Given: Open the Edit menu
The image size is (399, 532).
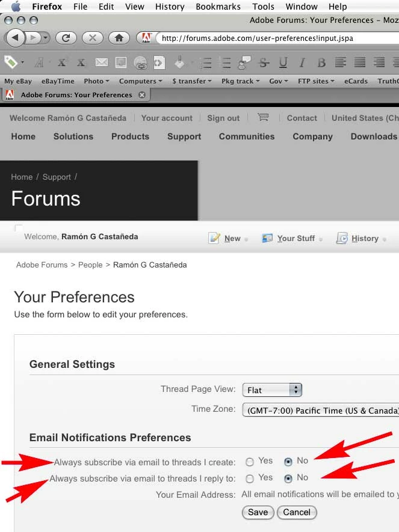Looking at the screenshot, I should pos(107,7).
